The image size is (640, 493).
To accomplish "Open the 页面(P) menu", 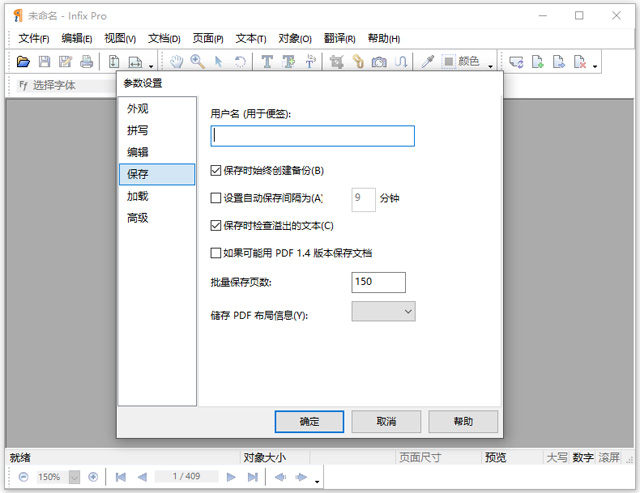I will click(208, 38).
